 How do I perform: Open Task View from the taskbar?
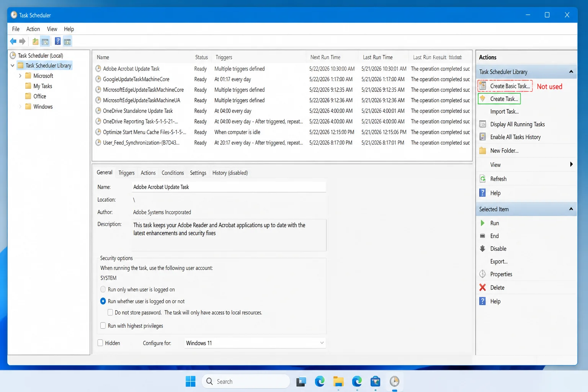click(x=301, y=381)
